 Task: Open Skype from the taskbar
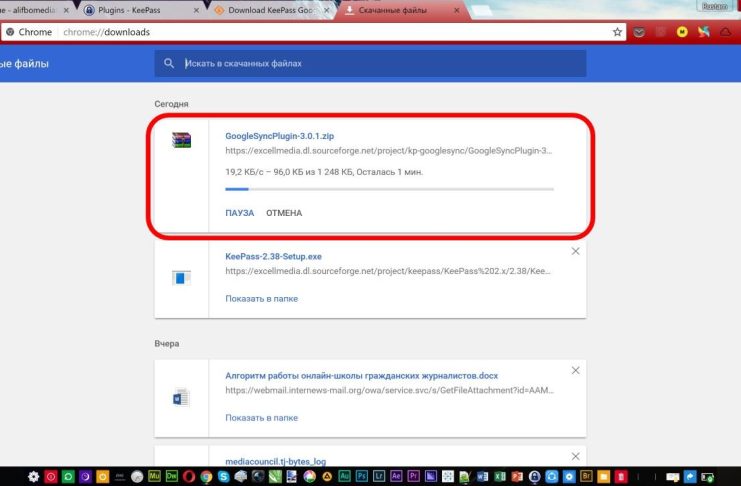coord(224,477)
